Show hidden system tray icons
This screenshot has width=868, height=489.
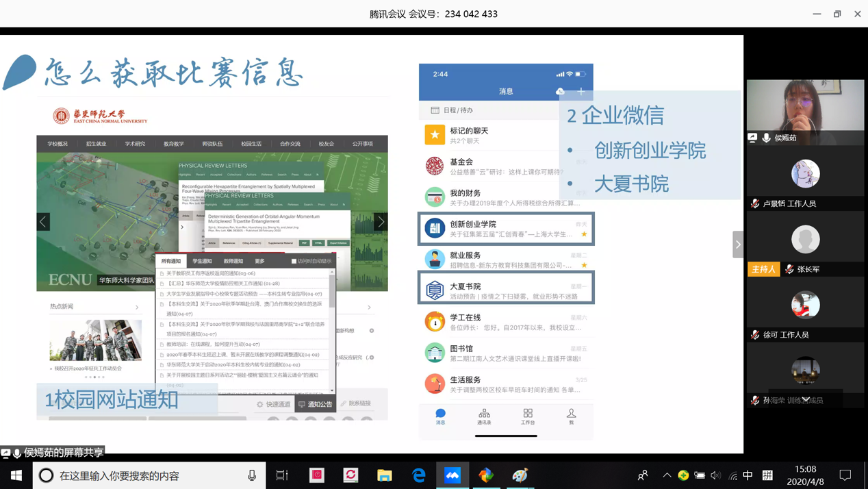667,475
